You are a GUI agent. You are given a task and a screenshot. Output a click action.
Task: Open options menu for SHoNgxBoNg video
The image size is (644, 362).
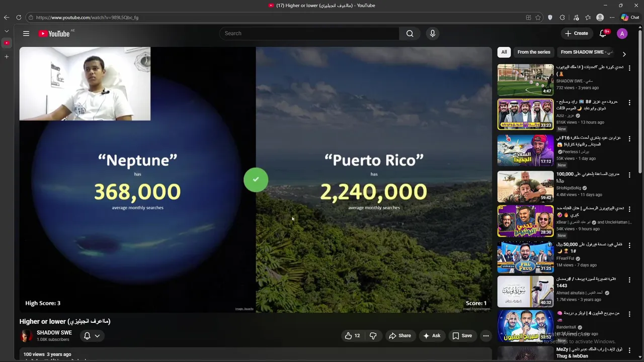tap(629, 175)
